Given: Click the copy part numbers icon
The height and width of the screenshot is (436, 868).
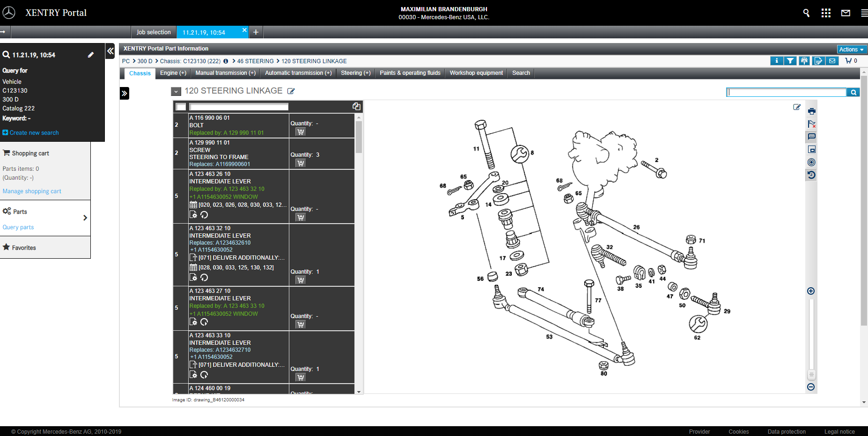Looking at the screenshot, I should [356, 107].
